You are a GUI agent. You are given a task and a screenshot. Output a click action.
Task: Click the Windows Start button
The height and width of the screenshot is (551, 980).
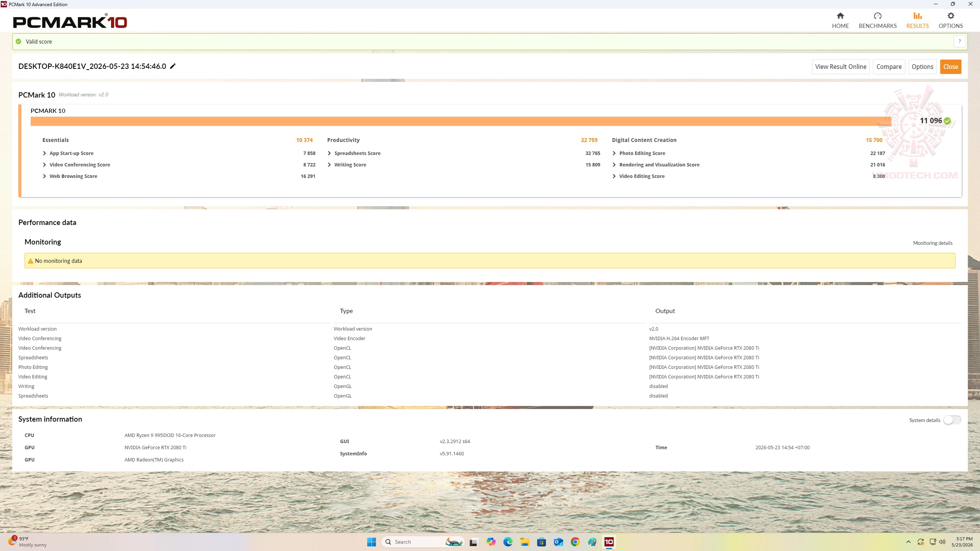click(x=371, y=542)
